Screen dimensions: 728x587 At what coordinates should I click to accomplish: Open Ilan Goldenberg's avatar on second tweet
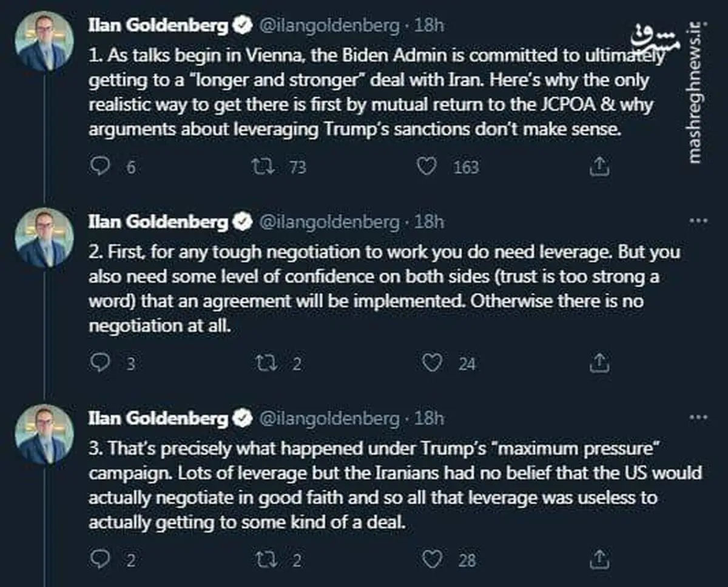point(44,236)
